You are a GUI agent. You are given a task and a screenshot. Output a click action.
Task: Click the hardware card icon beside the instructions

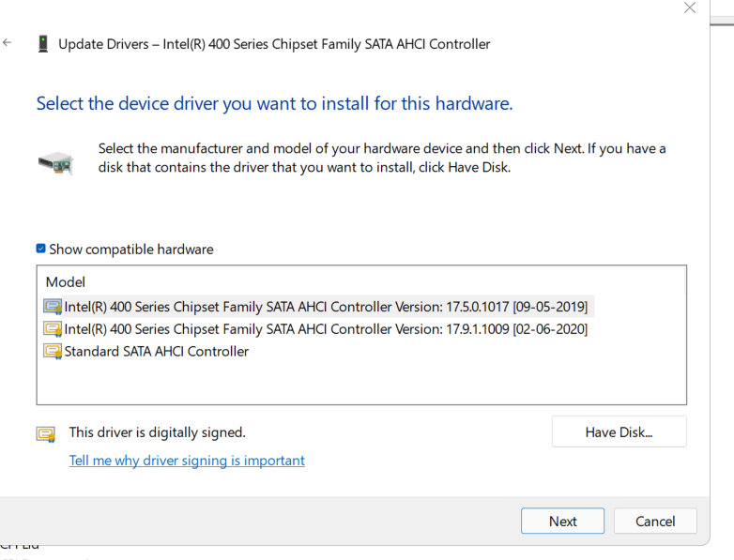(x=55, y=163)
